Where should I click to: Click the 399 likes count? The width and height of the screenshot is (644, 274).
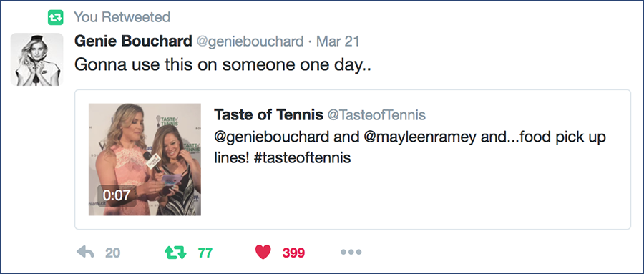coord(293,253)
